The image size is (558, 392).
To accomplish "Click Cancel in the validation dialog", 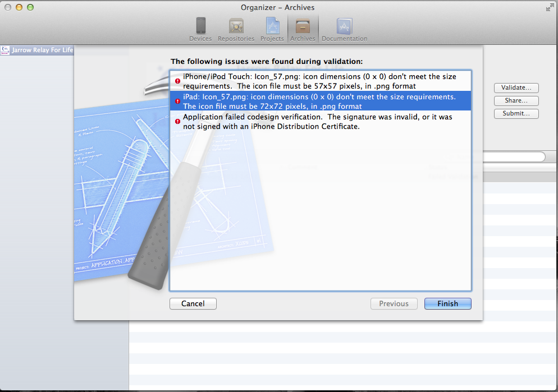I will pyautogui.click(x=193, y=303).
